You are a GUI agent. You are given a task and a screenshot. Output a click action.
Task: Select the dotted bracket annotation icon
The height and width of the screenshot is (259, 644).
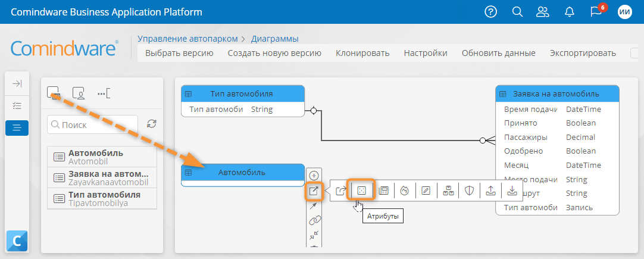pos(104,93)
